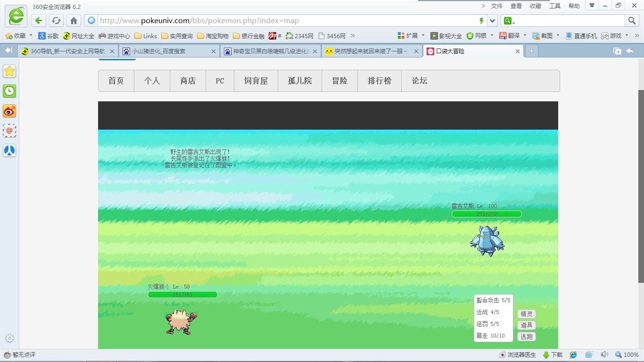The image size is (644, 362).
Task: Use the 近战 4/5 move
Action: pyautogui.click(x=487, y=312)
